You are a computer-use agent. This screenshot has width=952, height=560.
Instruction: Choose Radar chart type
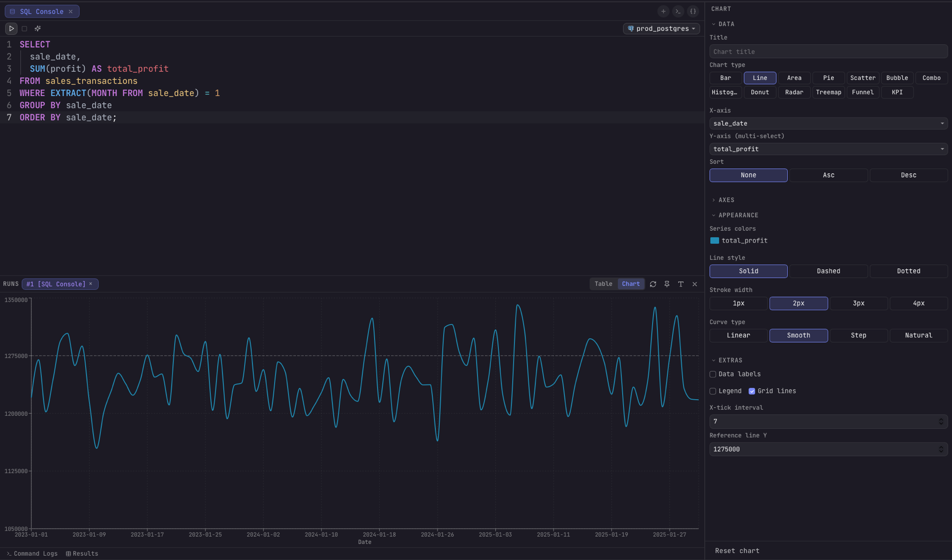794,92
